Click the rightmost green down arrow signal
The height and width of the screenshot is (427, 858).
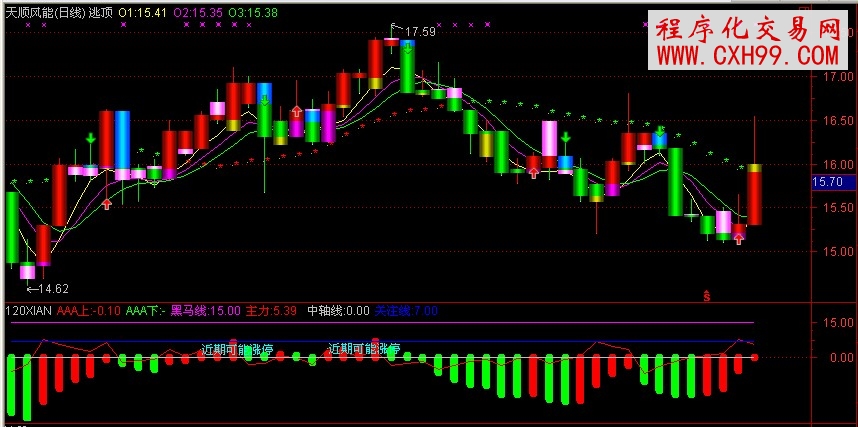661,131
